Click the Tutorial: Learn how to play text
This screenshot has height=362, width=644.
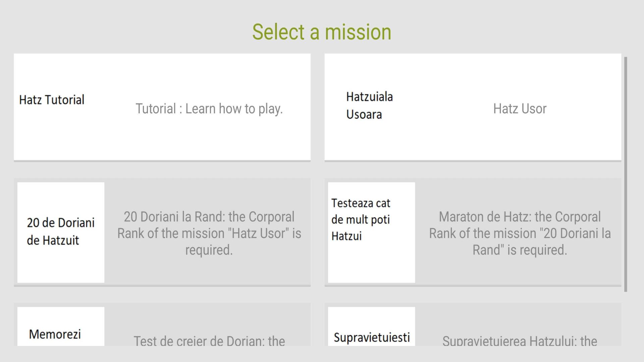tap(209, 109)
